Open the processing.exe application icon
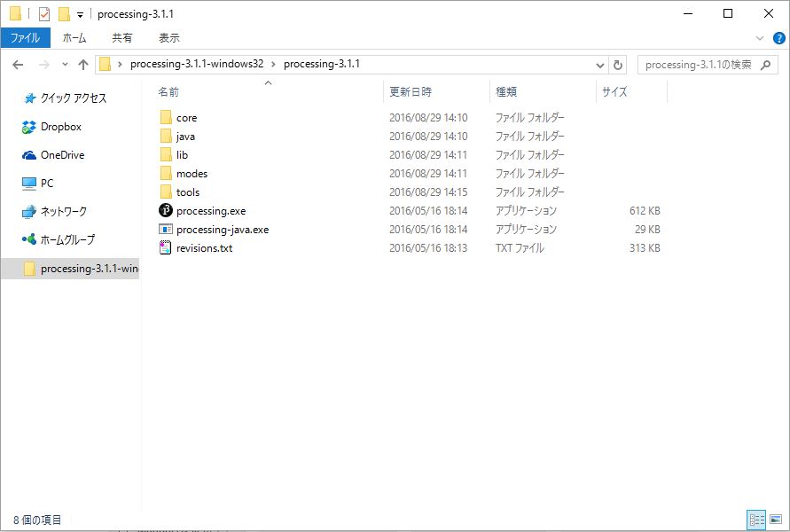This screenshot has height=532, width=790. pyautogui.click(x=166, y=210)
